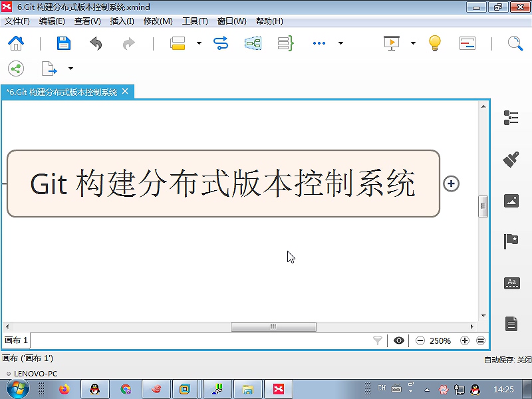
Task: Click the green share icon
Action: point(16,68)
